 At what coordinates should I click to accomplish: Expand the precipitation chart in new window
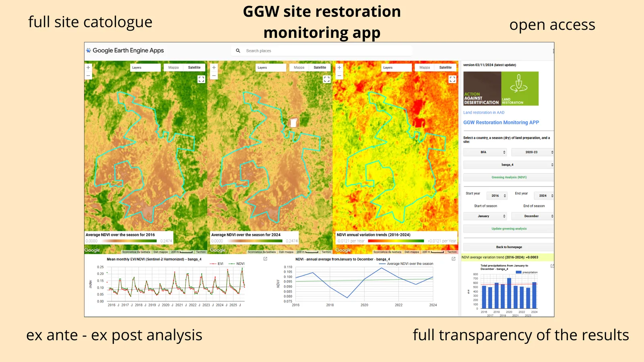click(x=552, y=266)
